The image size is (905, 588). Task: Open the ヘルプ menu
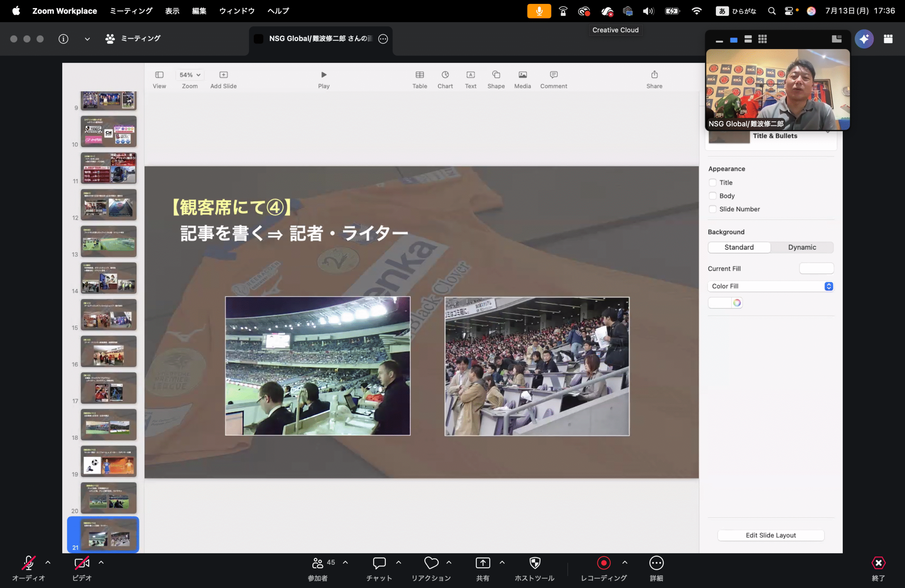pos(278,11)
